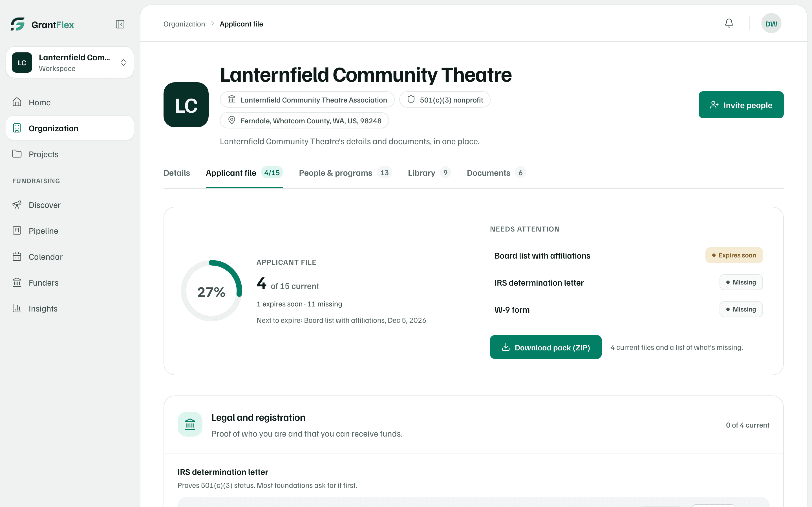This screenshot has height=507, width=812.
Task: Open Funders in sidebar
Action: tap(70, 283)
